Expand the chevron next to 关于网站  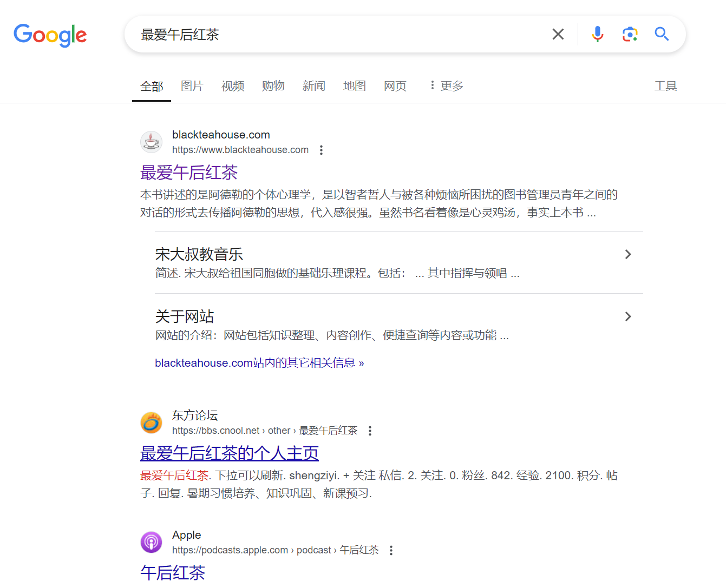point(628,316)
